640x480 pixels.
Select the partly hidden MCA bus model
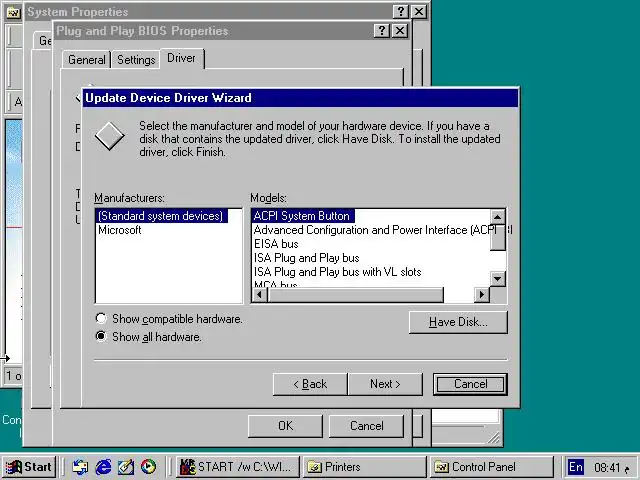pos(276,284)
